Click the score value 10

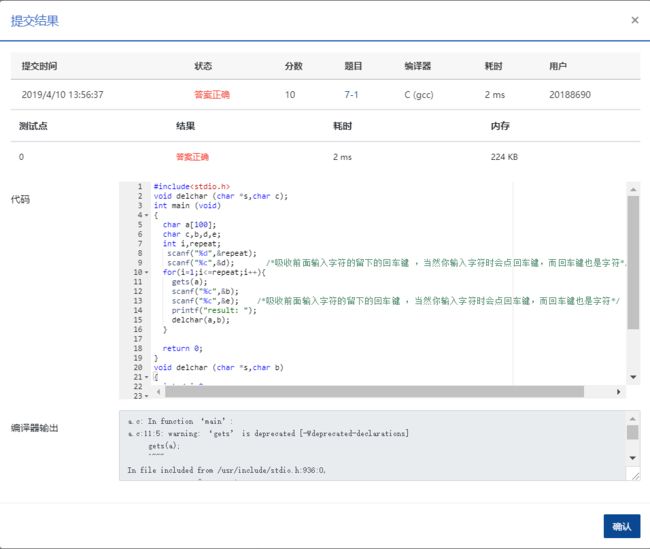290,95
